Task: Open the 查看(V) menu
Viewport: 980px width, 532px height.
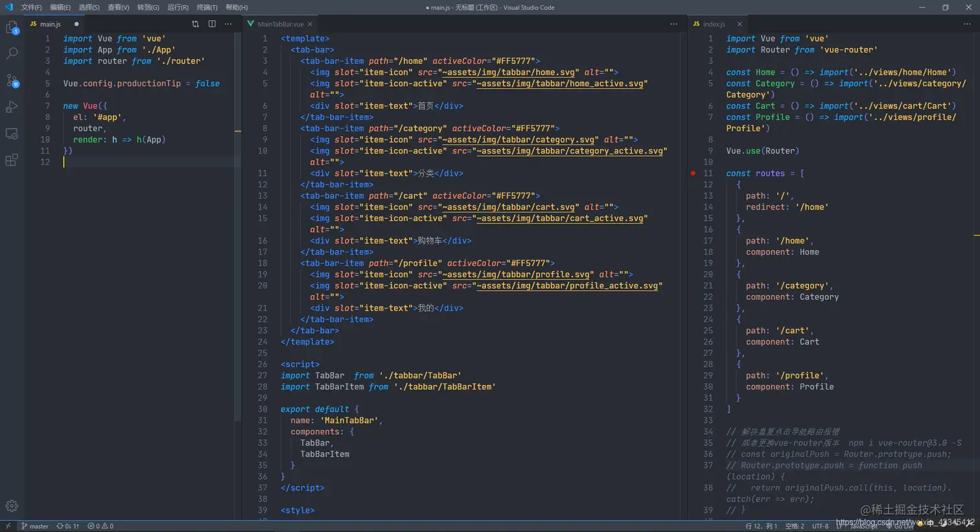Action: pos(118,7)
